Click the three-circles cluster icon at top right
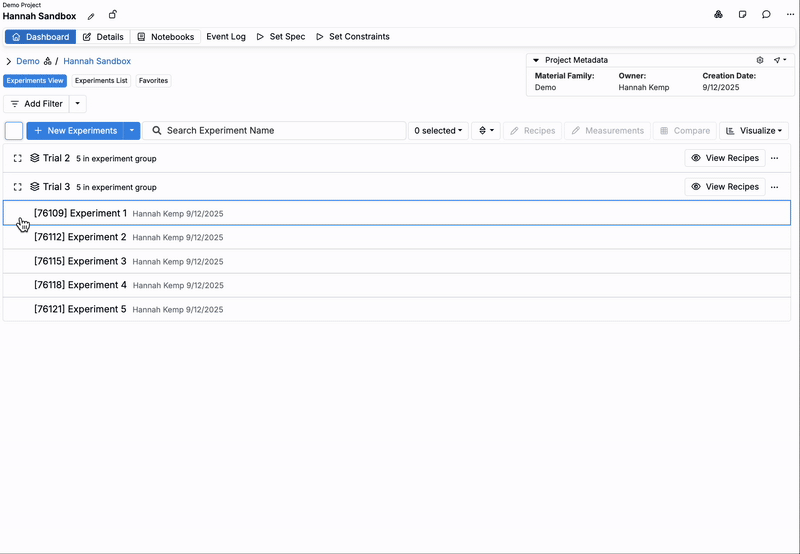The width and height of the screenshot is (800, 554). pos(718,15)
